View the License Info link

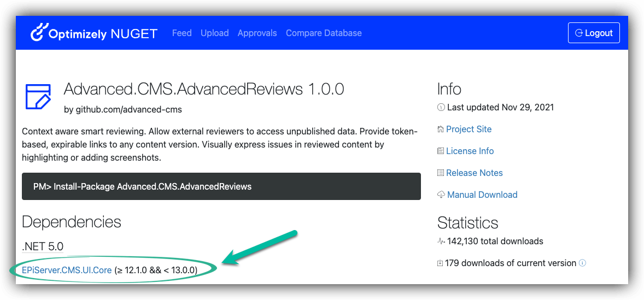(x=470, y=151)
